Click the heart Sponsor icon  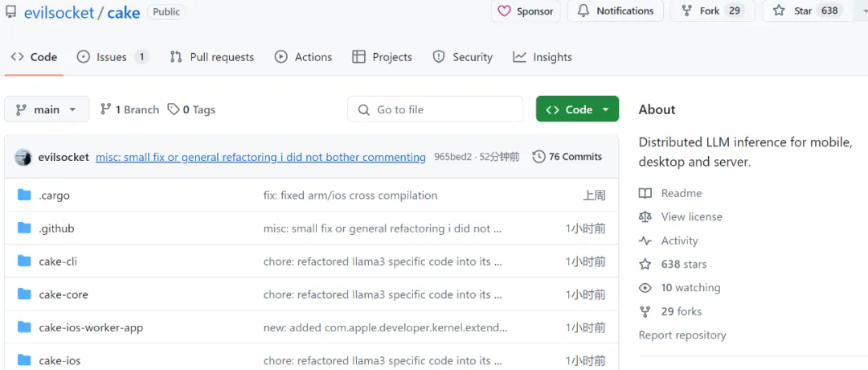505,11
